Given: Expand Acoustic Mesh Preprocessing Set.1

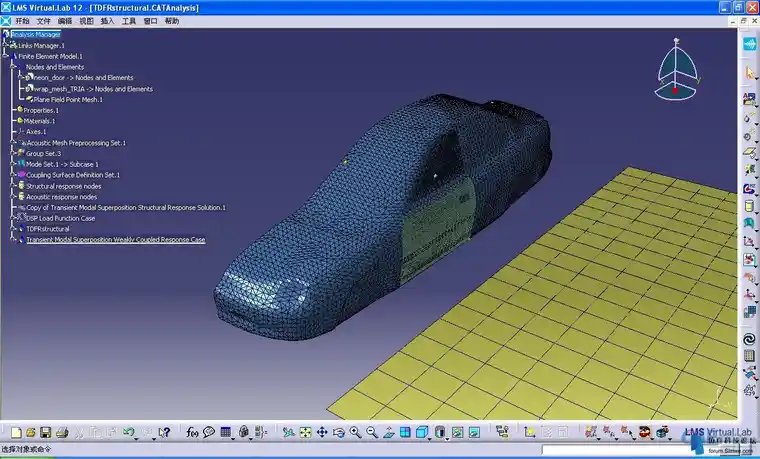Looking at the screenshot, I should pos(13,142).
